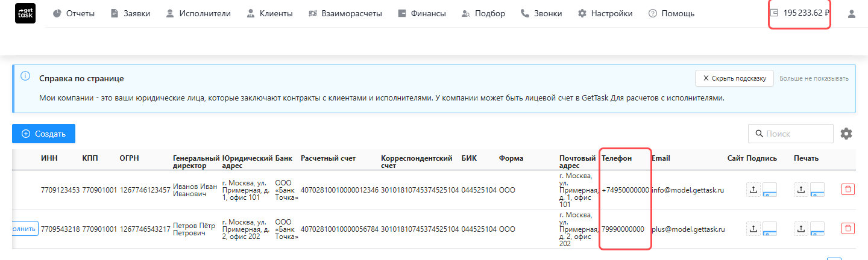
Task: Open the user profile icon
Action: (852, 14)
